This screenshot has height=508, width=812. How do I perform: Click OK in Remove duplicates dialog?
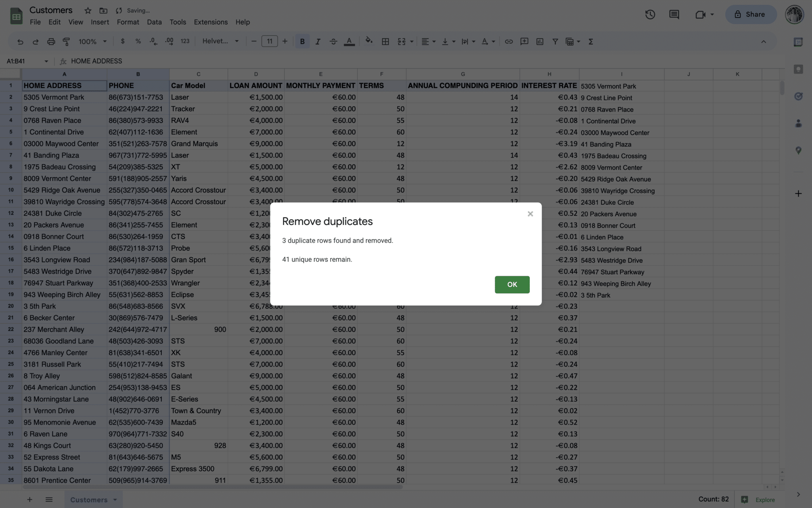tap(512, 285)
